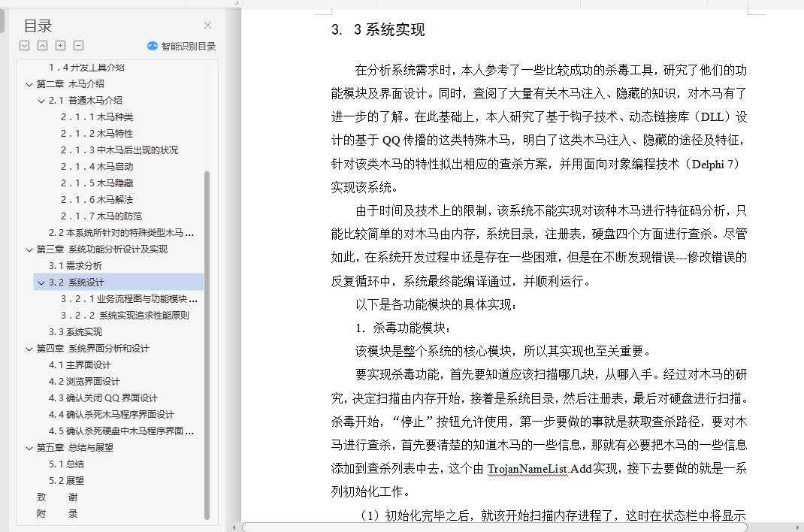Go to 3.3 系统实现 in outline

coord(75,331)
